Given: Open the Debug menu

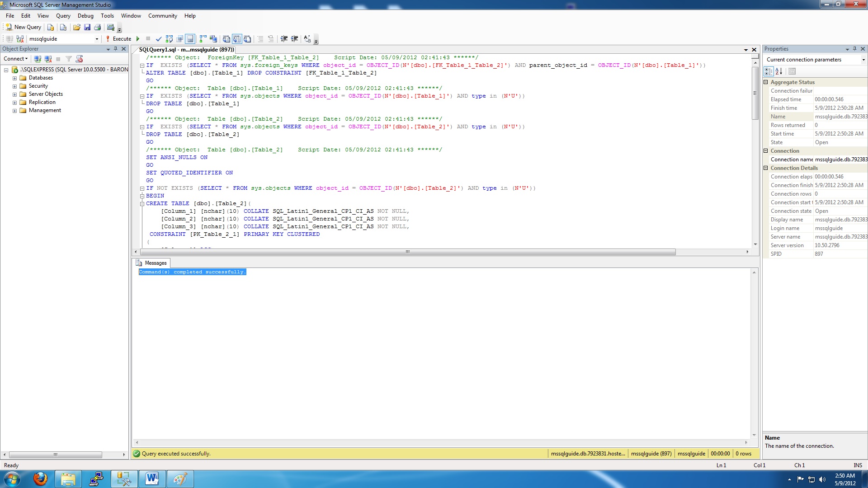Looking at the screenshot, I should pyautogui.click(x=85, y=16).
